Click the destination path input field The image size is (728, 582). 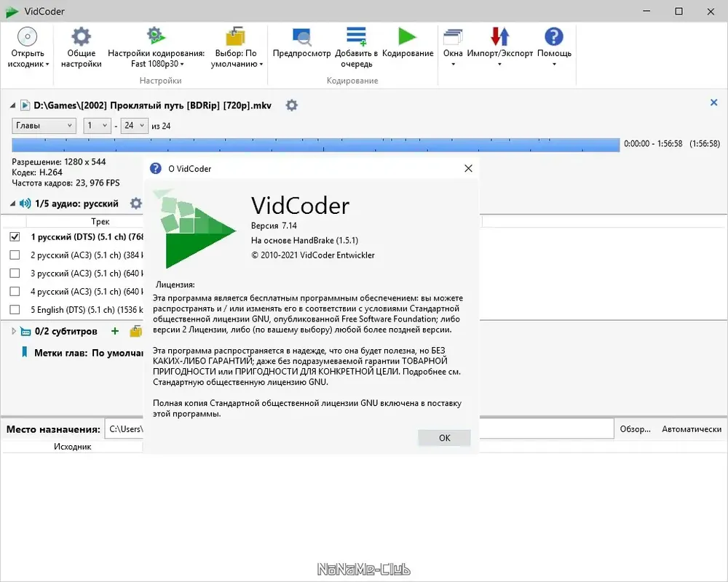tap(360, 428)
